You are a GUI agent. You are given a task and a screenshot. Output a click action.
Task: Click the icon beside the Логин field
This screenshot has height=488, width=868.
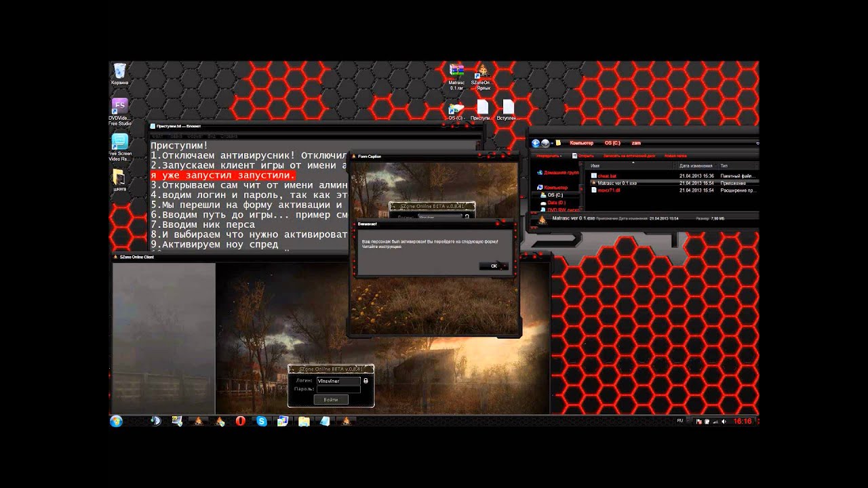point(366,381)
